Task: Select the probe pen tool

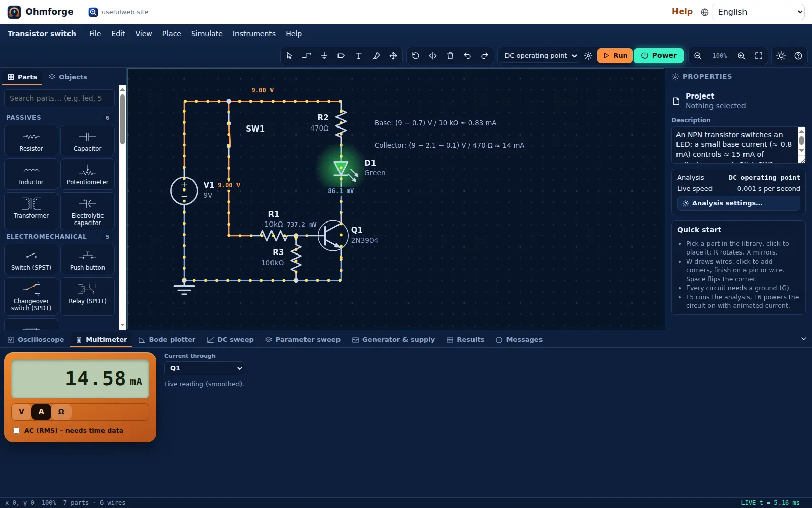Action: pos(376,56)
